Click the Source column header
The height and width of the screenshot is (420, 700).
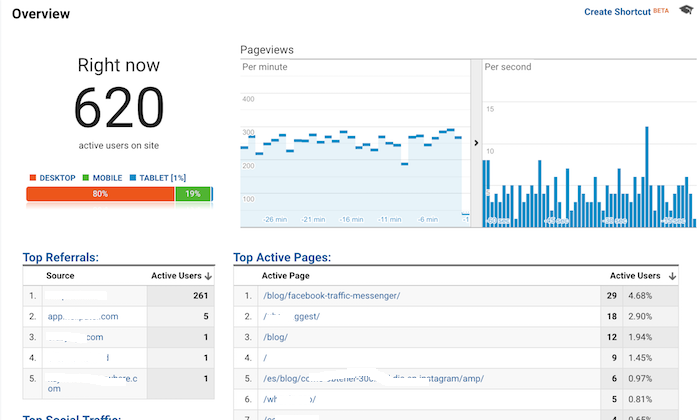60,275
